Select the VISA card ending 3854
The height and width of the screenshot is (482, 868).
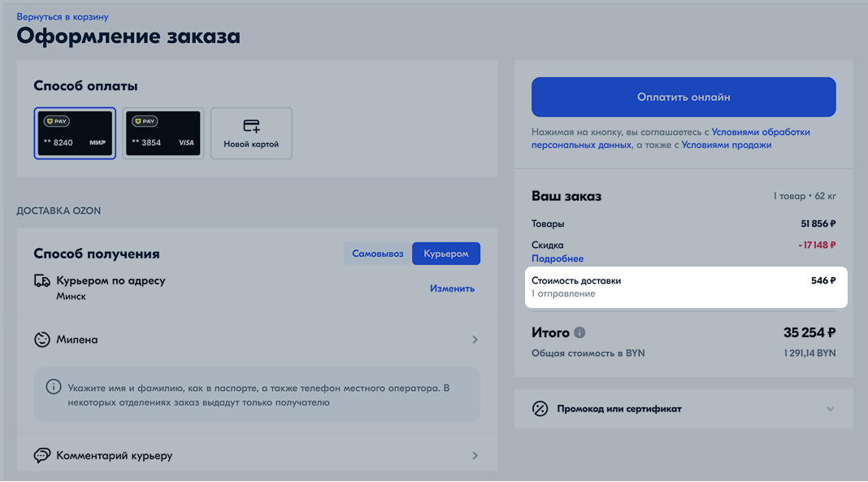pos(163,133)
